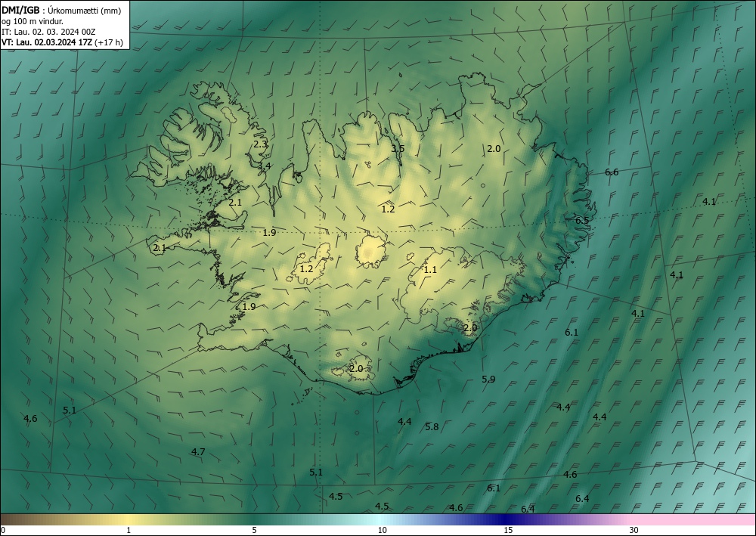
Task: Click the color scale tick label 1
Action: tap(129, 531)
